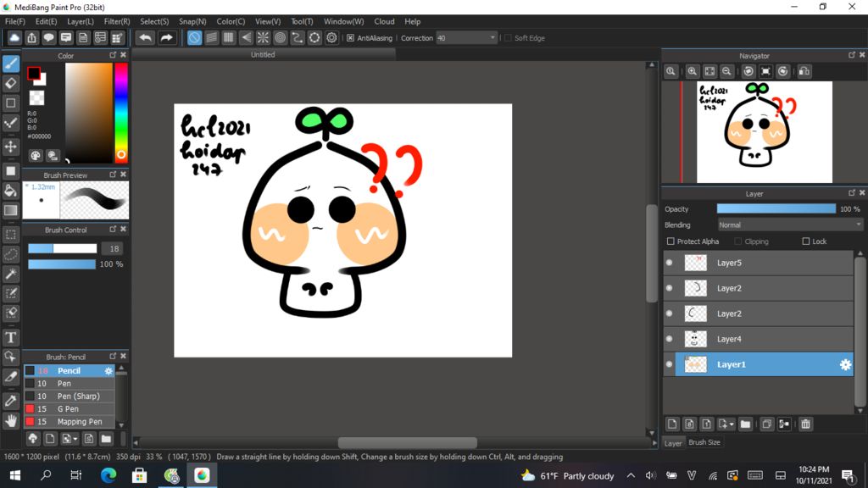Enable Protect Alpha checkbox
868x488 pixels.
(x=670, y=241)
